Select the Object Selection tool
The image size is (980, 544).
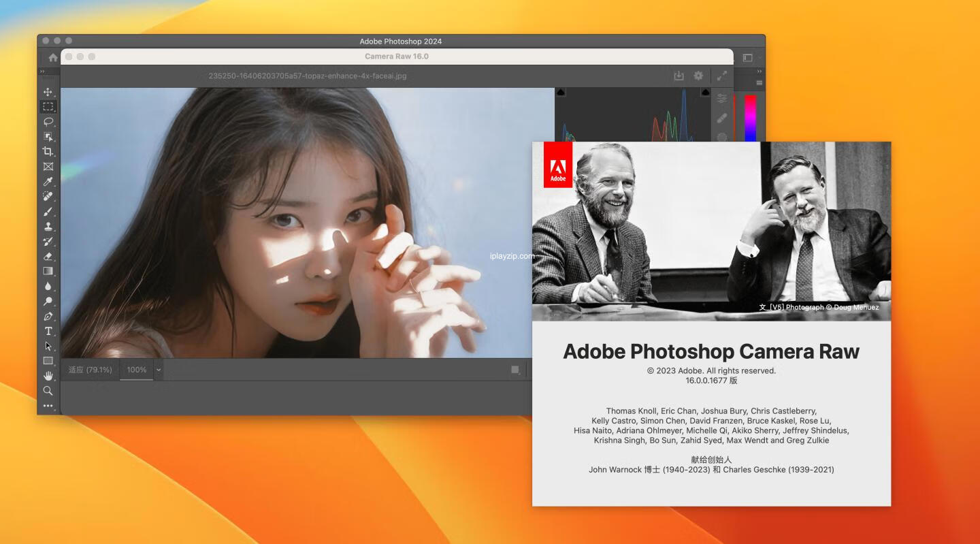pos(48,137)
